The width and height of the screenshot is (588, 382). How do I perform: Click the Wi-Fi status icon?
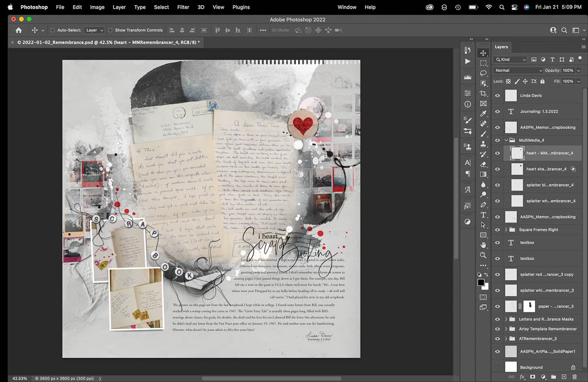click(489, 7)
